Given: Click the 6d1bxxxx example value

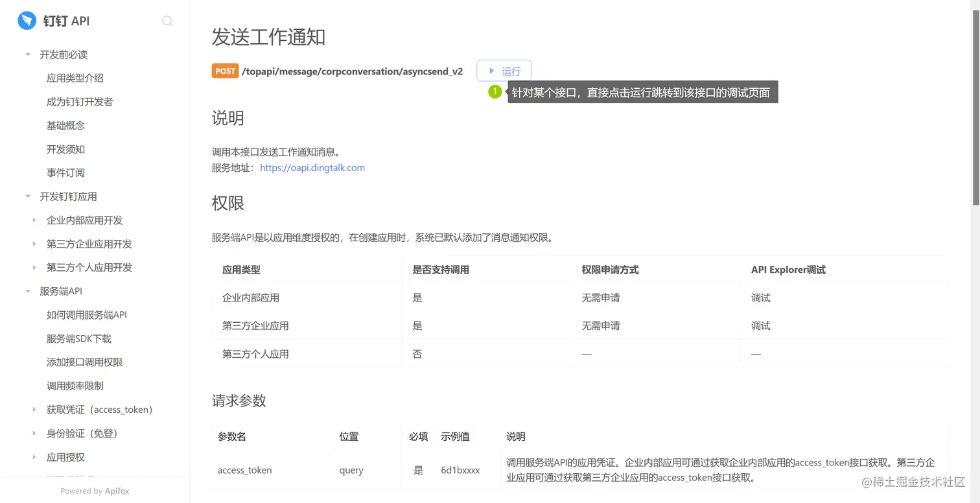Looking at the screenshot, I should [460, 471].
